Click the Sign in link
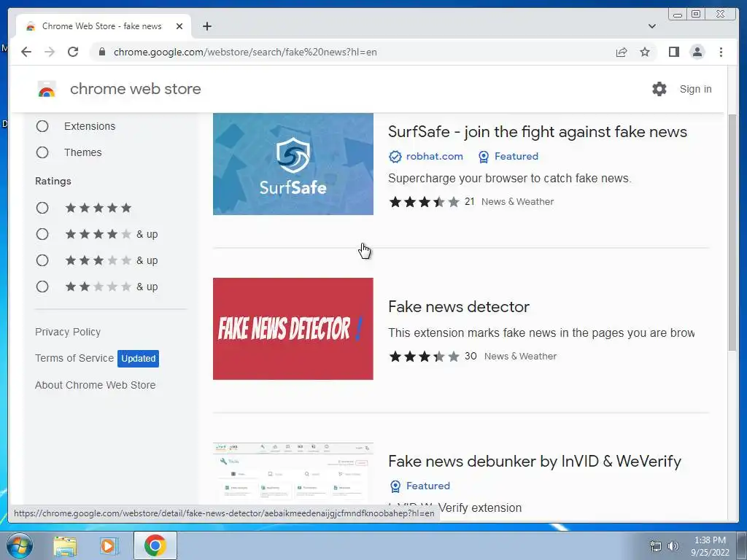Screen dimensions: 747x560 (695, 89)
